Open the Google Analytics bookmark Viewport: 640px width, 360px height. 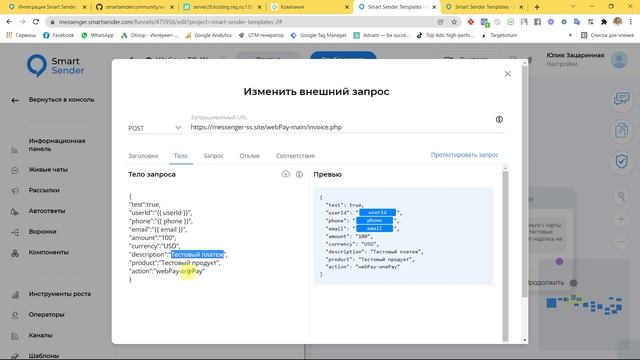pos(208,36)
